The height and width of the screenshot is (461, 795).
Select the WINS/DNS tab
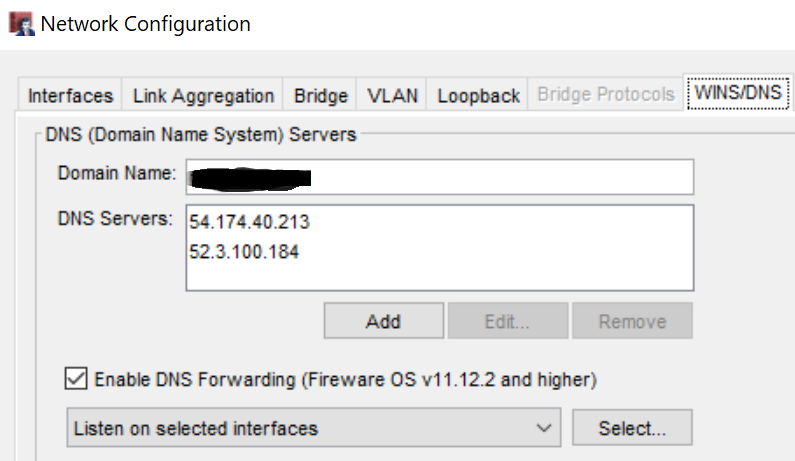tap(738, 93)
